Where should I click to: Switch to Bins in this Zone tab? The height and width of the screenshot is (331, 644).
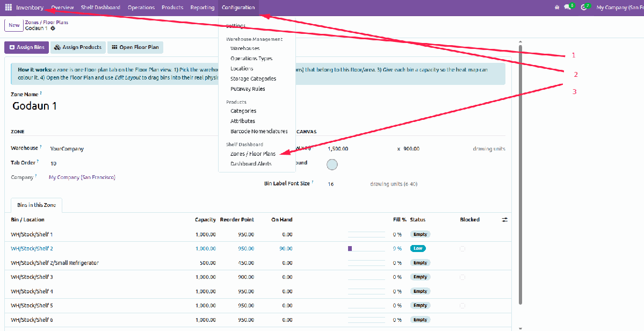click(37, 205)
